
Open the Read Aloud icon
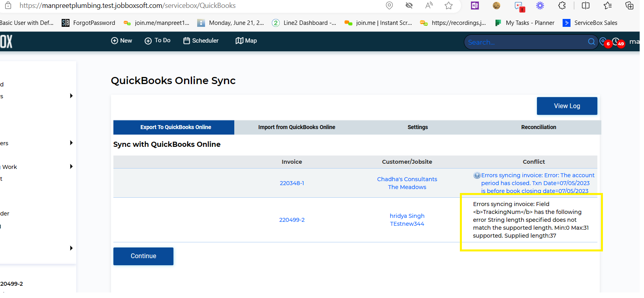[429, 6]
